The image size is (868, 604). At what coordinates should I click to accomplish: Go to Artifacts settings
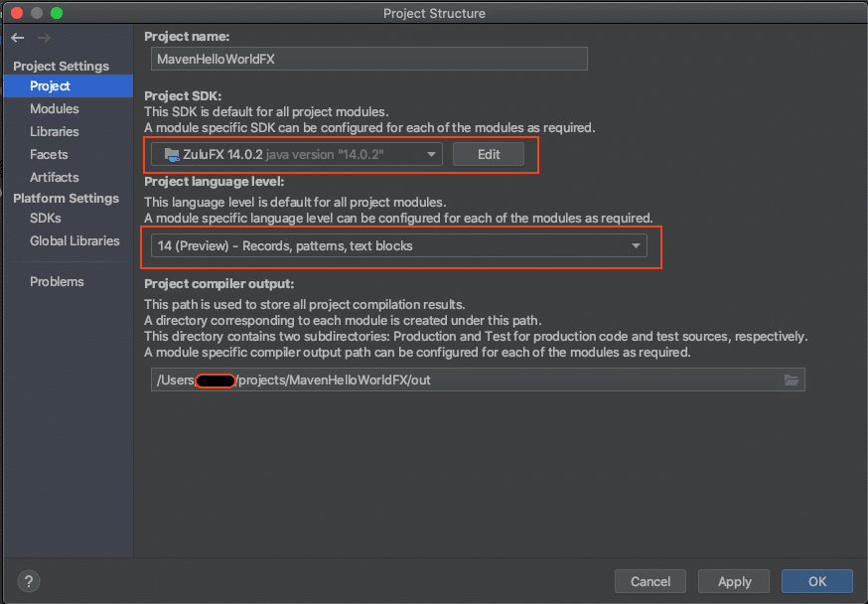coord(55,177)
